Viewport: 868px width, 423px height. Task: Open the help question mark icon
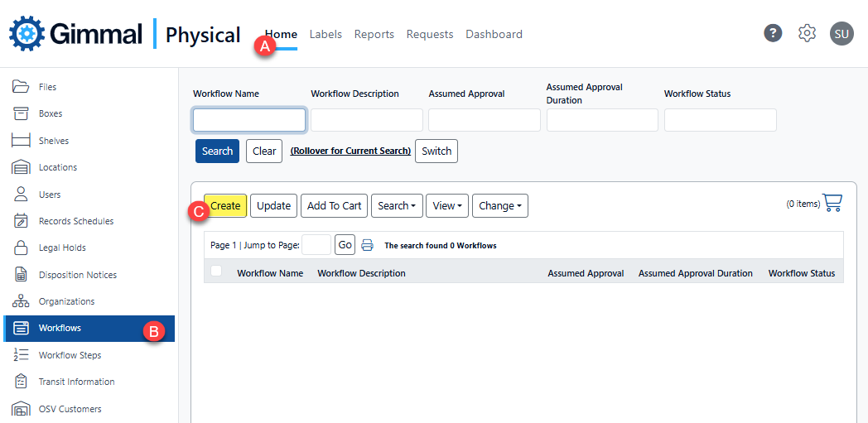coord(773,33)
